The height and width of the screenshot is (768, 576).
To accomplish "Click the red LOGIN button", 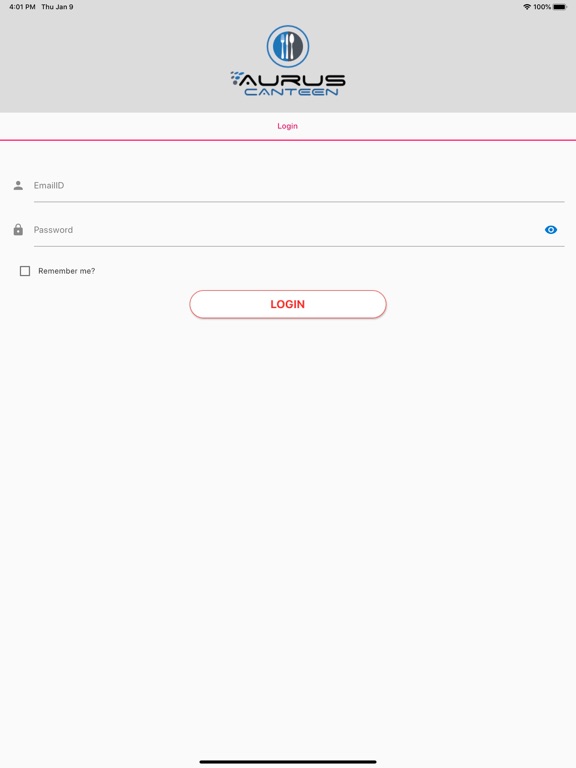I will [288, 304].
